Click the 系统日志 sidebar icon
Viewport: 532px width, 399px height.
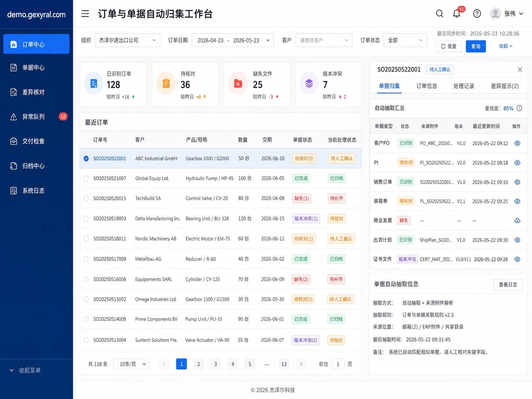click(x=14, y=191)
